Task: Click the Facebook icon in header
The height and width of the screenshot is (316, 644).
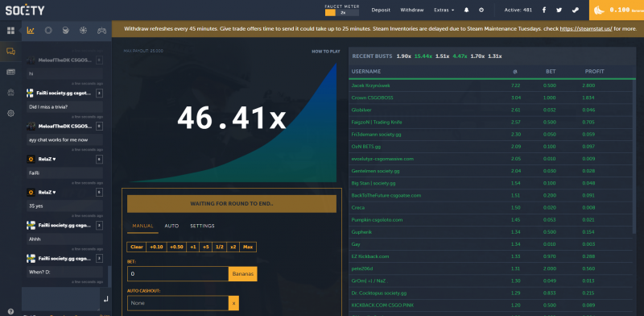Action: 544,10
